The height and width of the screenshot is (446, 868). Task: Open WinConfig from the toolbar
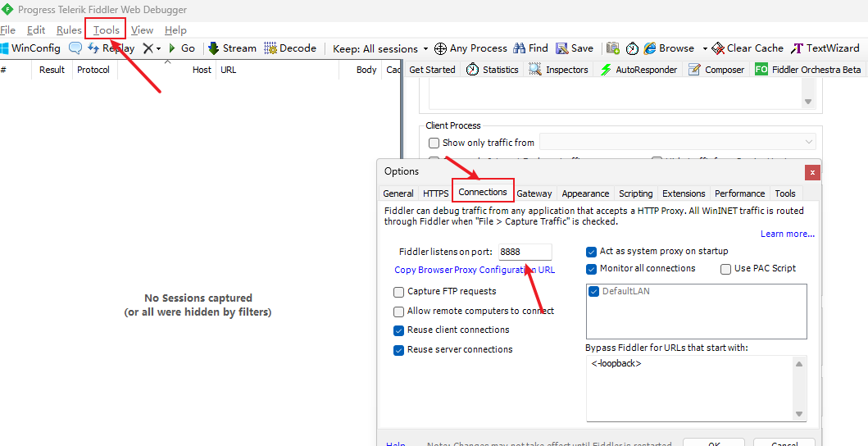[30, 48]
